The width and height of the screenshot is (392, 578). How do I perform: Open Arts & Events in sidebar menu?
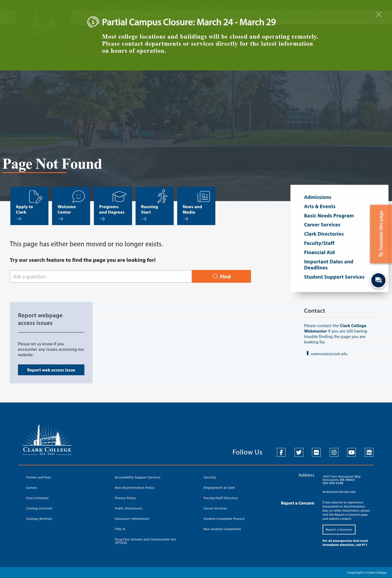pos(320,206)
